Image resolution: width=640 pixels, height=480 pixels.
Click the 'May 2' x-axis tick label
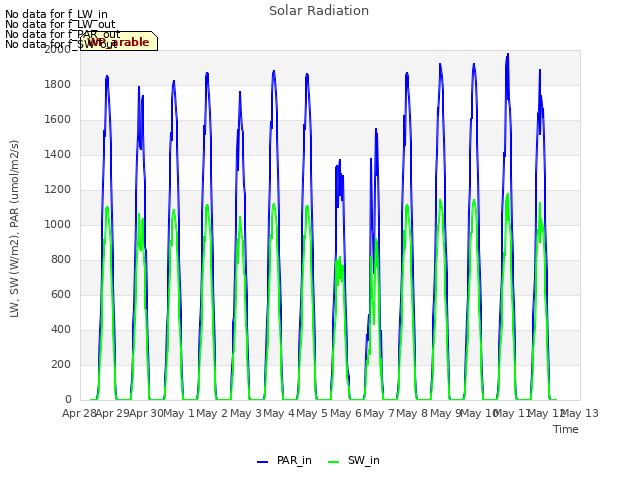[212, 413]
